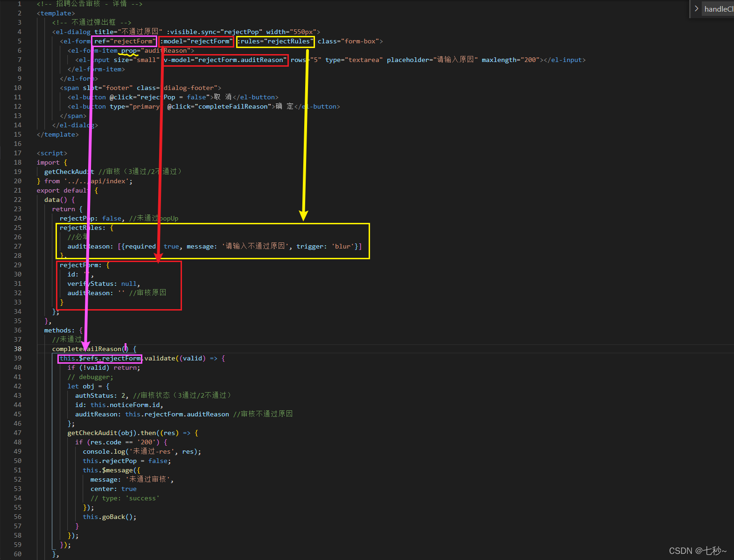The image size is (734, 560).
Task: Click line number 60 in the gutter
Action: pyautogui.click(x=18, y=554)
